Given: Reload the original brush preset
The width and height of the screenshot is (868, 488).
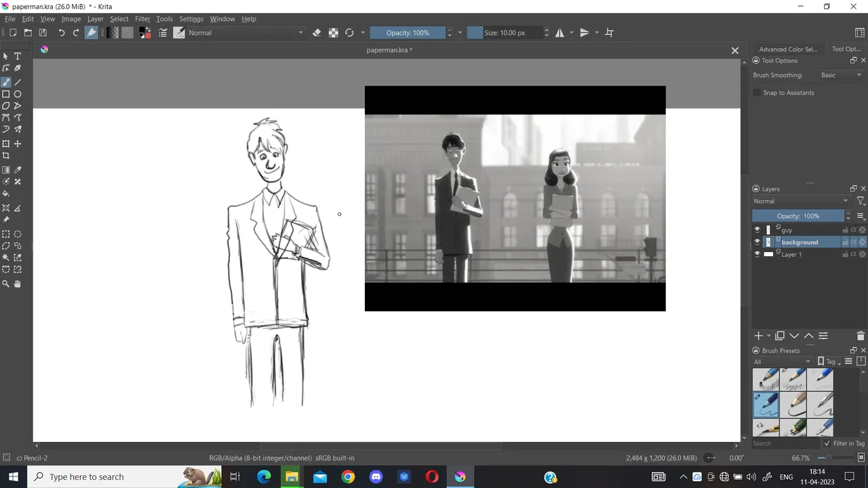Looking at the screenshot, I should coord(349,33).
